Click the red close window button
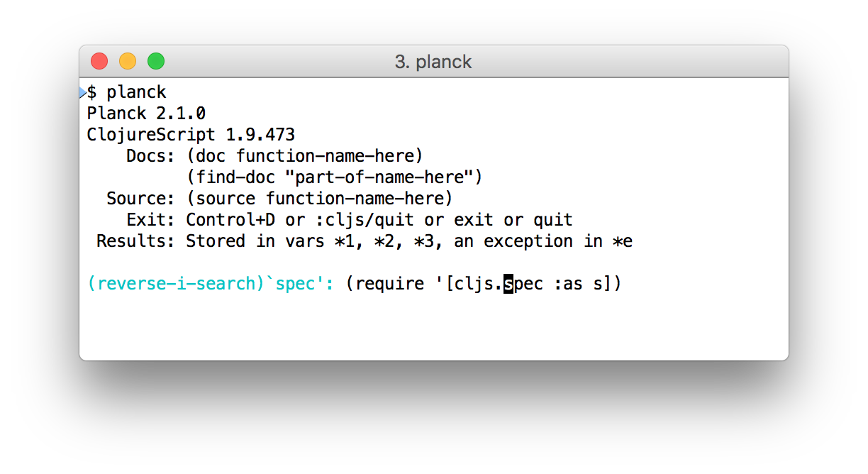868x474 pixels. click(x=99, y=62)
